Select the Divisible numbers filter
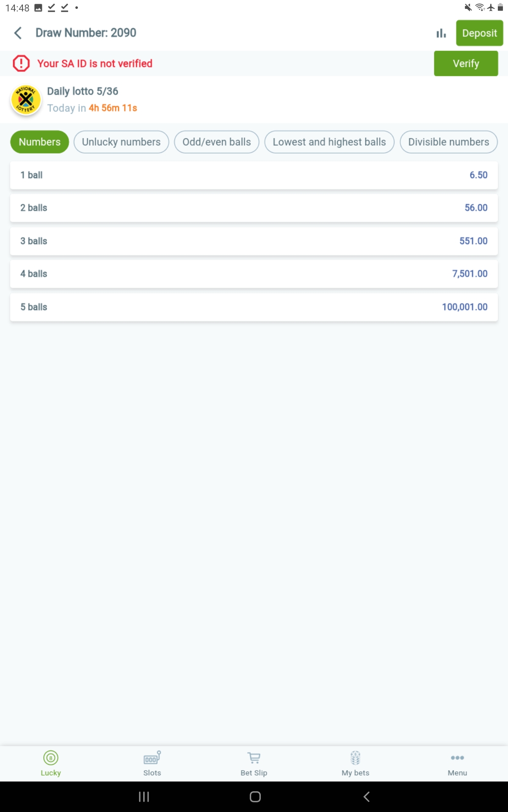The image size is (508, 812). tap(448, 142)
